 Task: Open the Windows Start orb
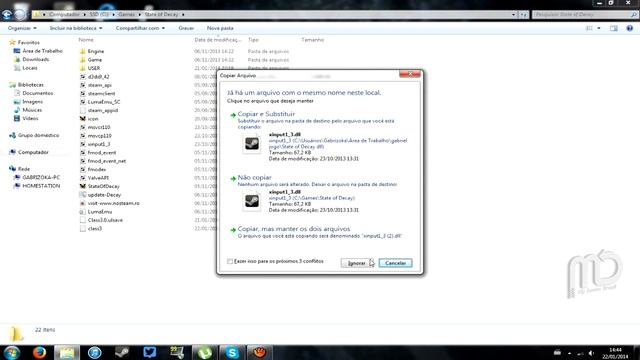pyautogui.click(x=12, y=352)
